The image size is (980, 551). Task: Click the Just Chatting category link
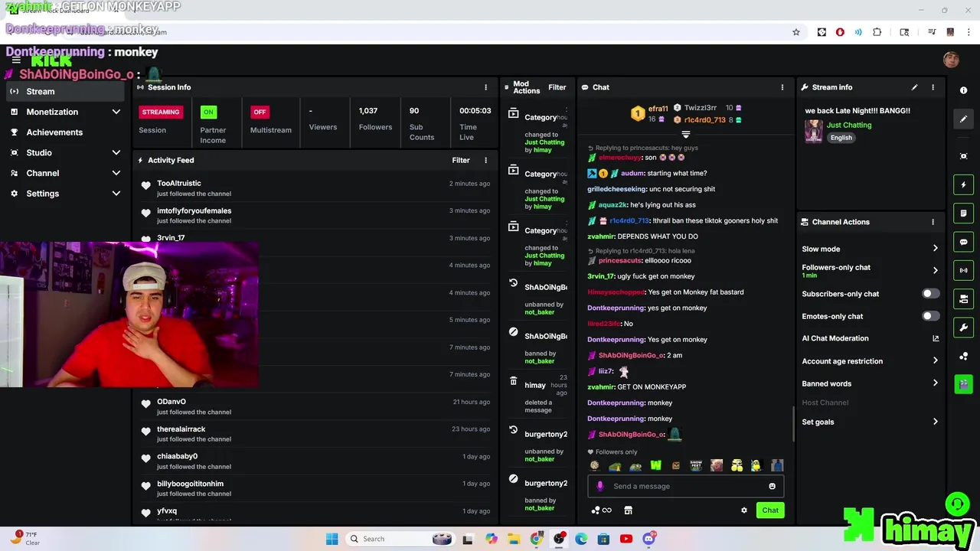(848, 125)
